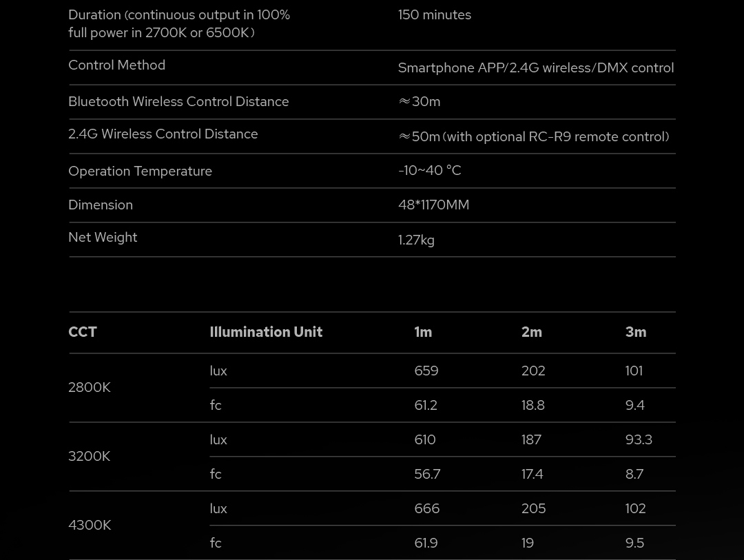This screenshot has height=560, width=744.
Task: Click the 150 minutes duration value
Action: (x=434, y=14)
